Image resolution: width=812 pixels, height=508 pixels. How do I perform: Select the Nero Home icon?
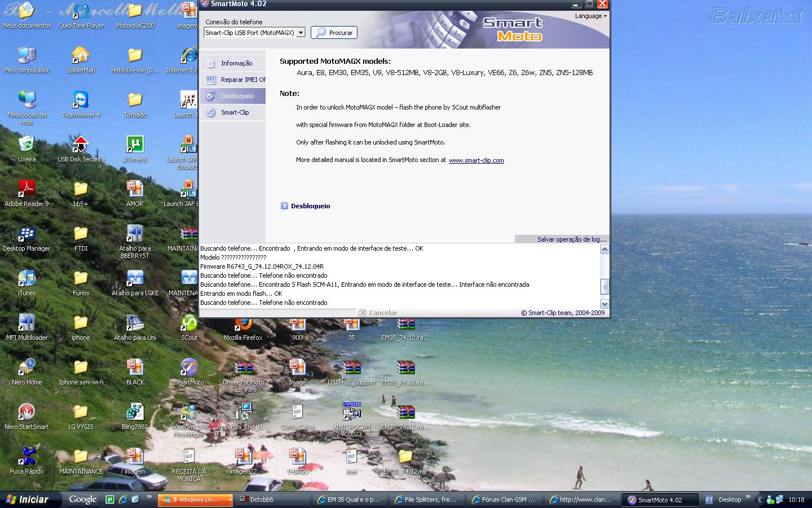[x=27, y=373]
